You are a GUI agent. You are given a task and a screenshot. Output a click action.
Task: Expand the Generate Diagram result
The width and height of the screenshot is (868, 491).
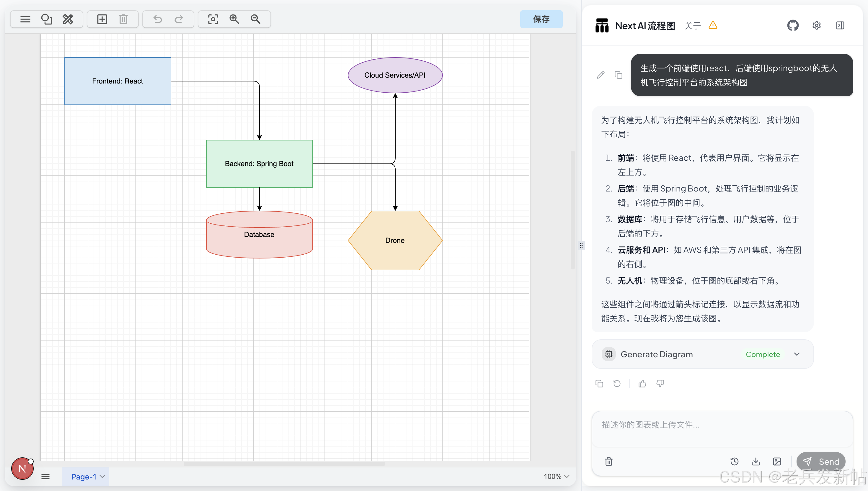(x=797, y=354)
